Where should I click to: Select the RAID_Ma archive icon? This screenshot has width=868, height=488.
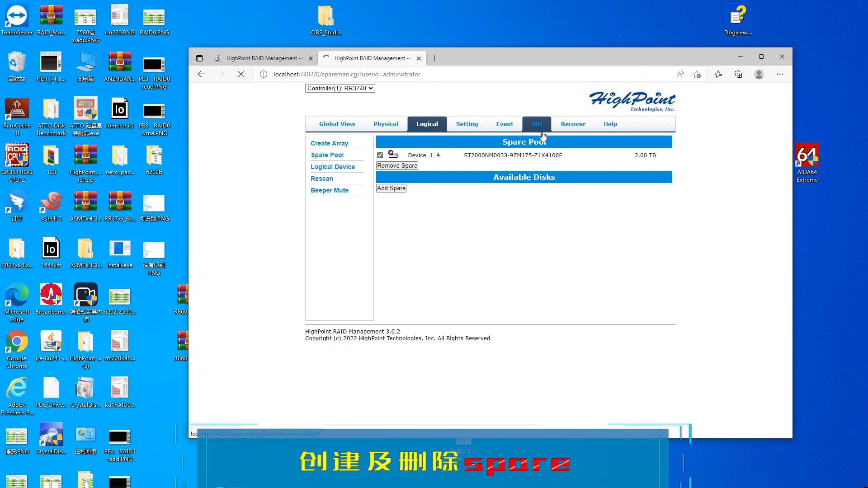pyautogui.click(x=51, y=20)
